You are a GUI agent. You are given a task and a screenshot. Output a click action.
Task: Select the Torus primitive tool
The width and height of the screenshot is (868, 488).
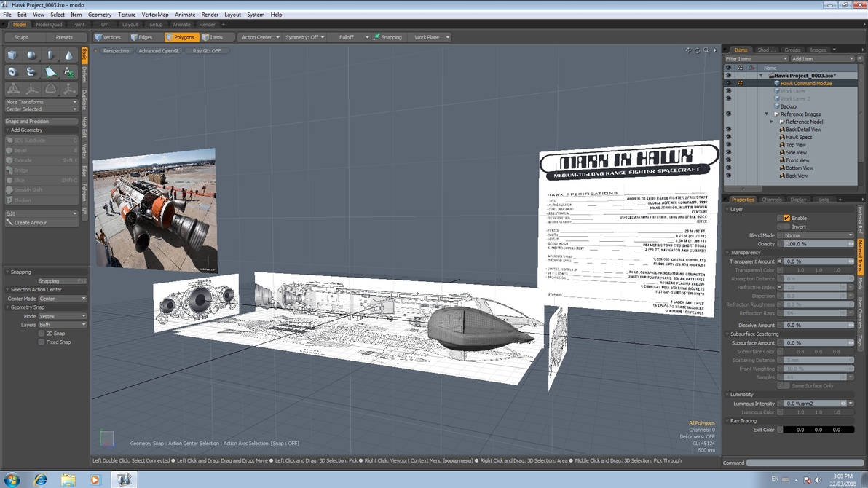12,72
